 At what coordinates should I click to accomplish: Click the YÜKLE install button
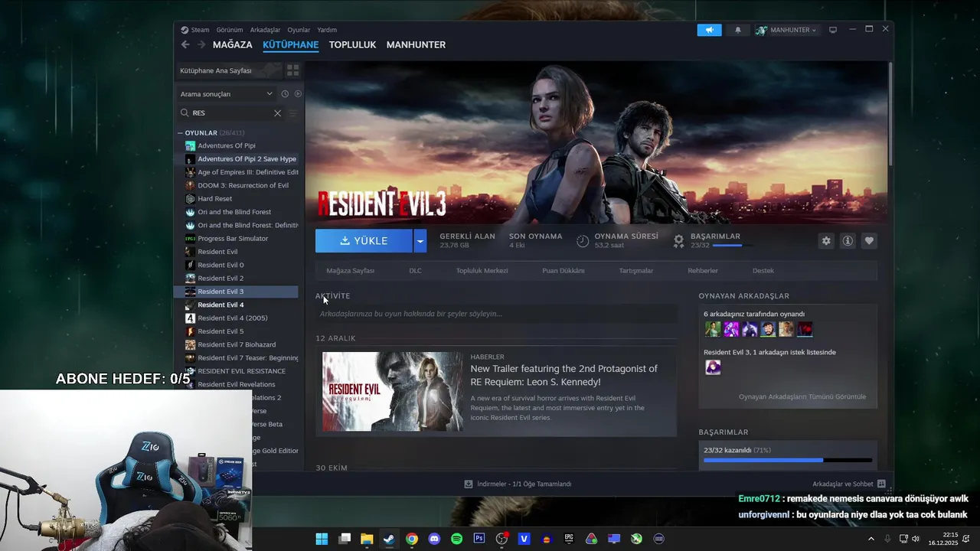tap(364, 240)
